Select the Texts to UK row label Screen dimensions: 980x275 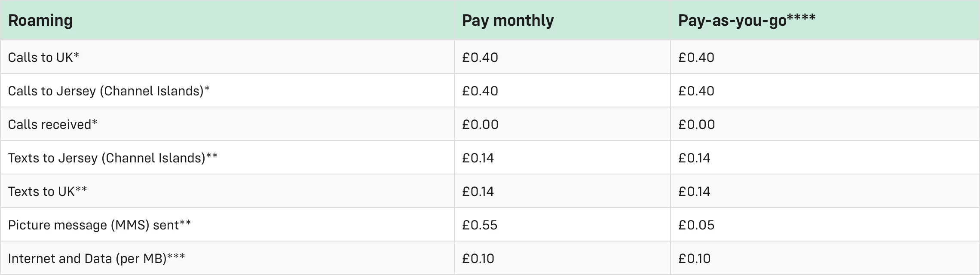click(x=47, y=192)
